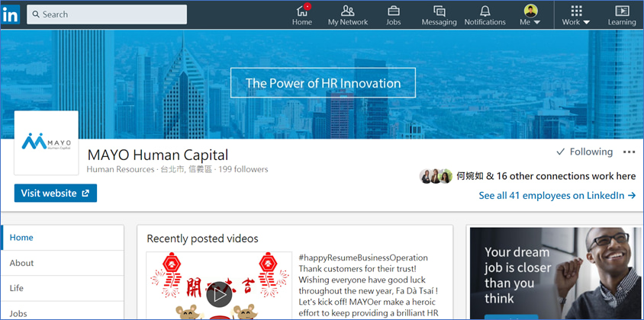Click the MAYO Human Capital logo

coord(47,142)
